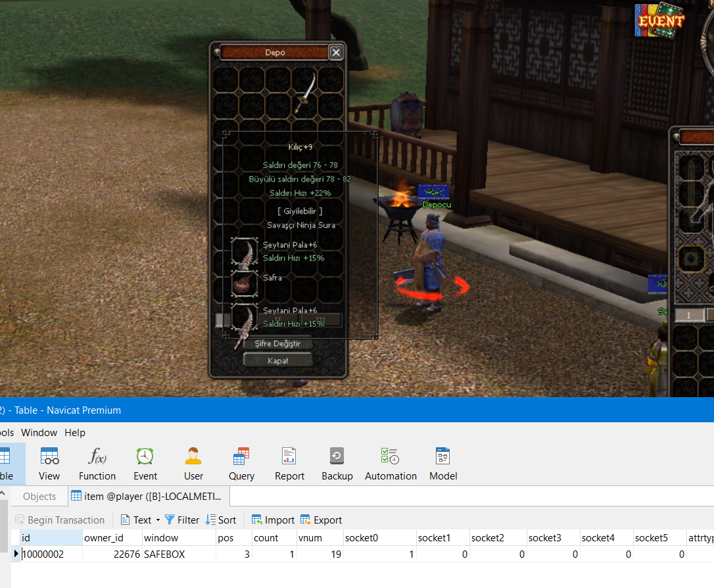Open the Event toolbar icon
714x588 pixels.
(x=145, y=464)
